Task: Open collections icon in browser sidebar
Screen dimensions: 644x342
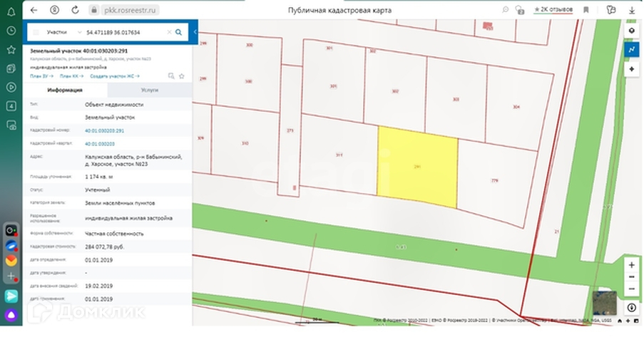Action: [11, 68]
